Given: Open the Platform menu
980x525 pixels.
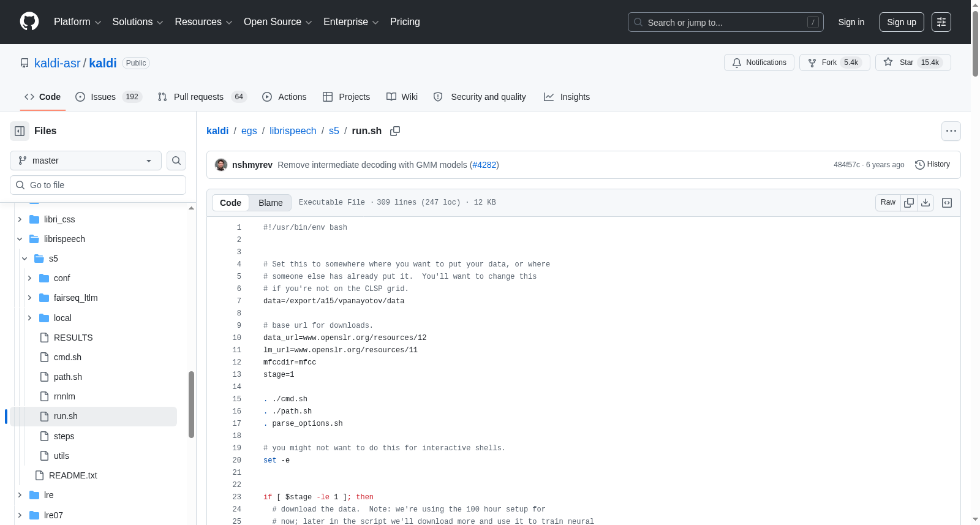Looking at the screenshot, I should coord(77,22).
